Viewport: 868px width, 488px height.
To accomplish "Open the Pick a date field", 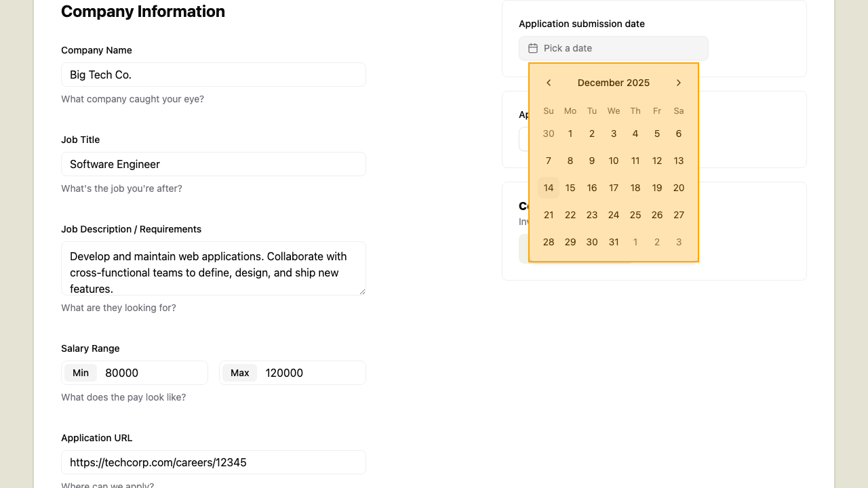I will click(x=613, y=48).
